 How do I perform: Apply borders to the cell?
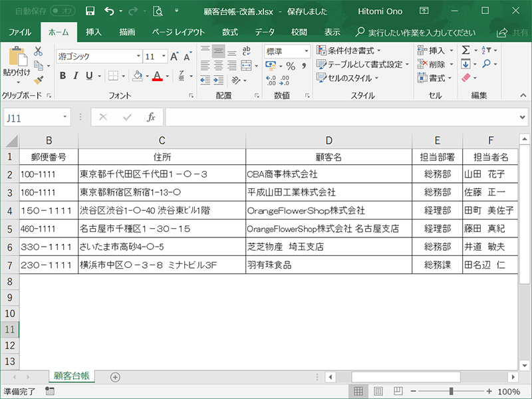pyautogui.click(x=113, y=76)
